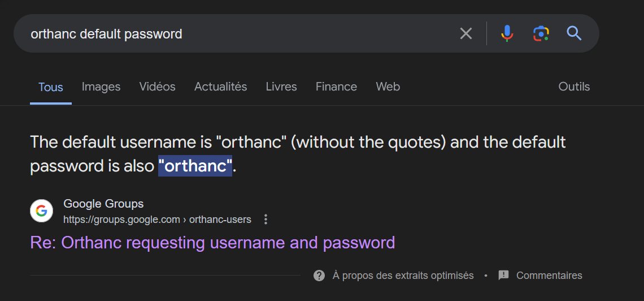The image size is (644, 301).
Task: Click the question mark icon for featured snippets
Action: [319, 276]
